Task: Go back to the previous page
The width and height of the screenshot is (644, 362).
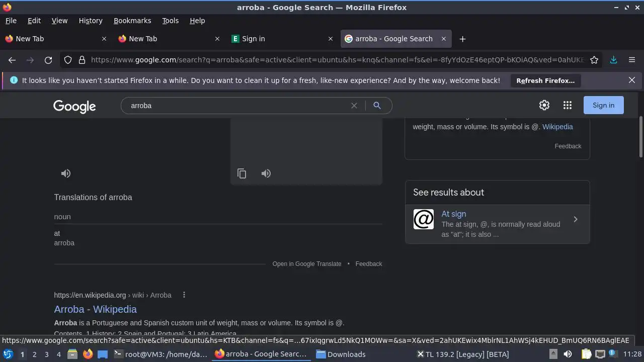Action: click(x=12, y=60)
